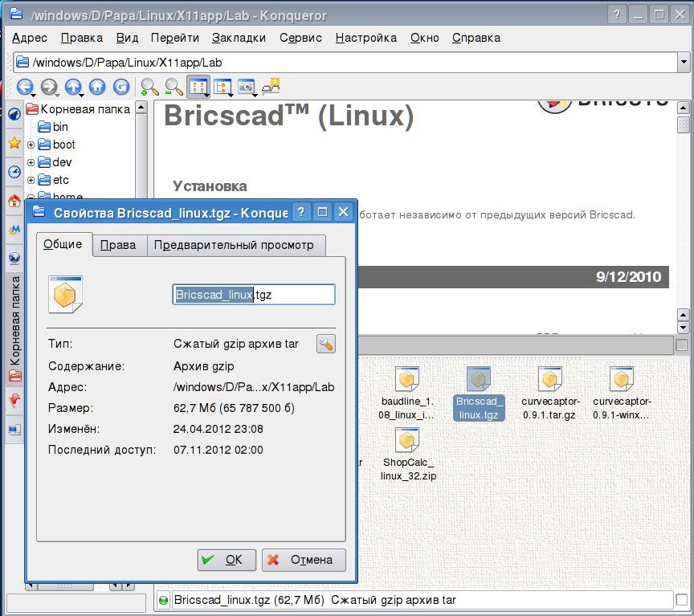
Task: Open the Вид menu
Action: click(128, 38)
